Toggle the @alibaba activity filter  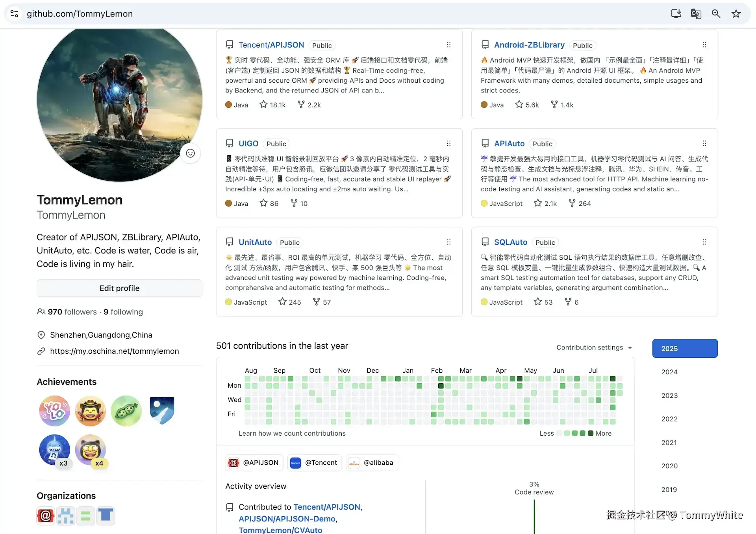point(371,462)
